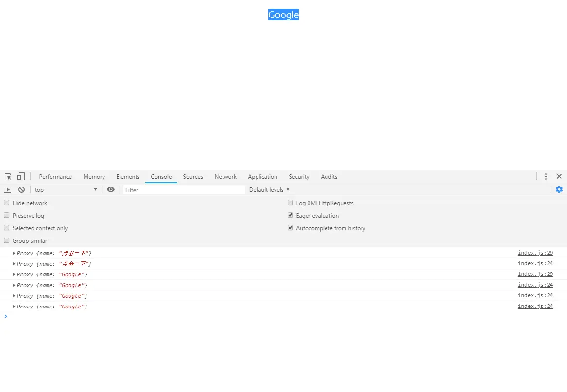Image resolution: width=567 pixels, height=392 pixels.
Task: Switch to the Performance tab
Action: [55, 176]
